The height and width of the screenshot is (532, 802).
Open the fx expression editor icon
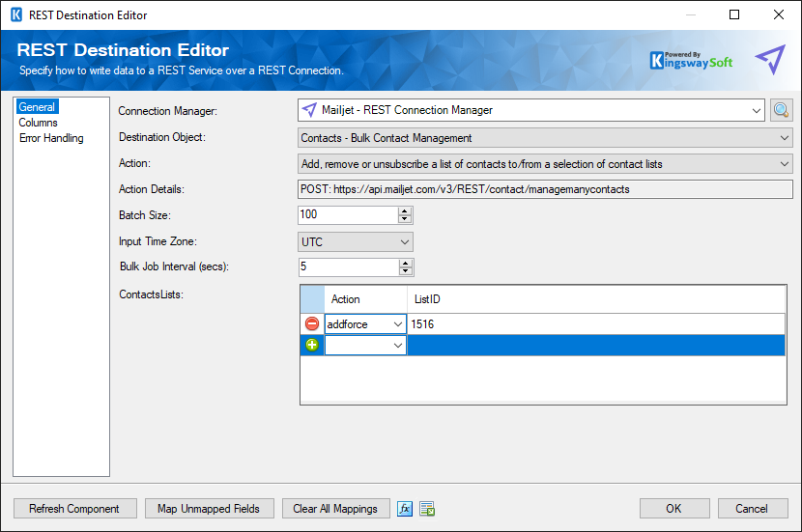point(405,509)
